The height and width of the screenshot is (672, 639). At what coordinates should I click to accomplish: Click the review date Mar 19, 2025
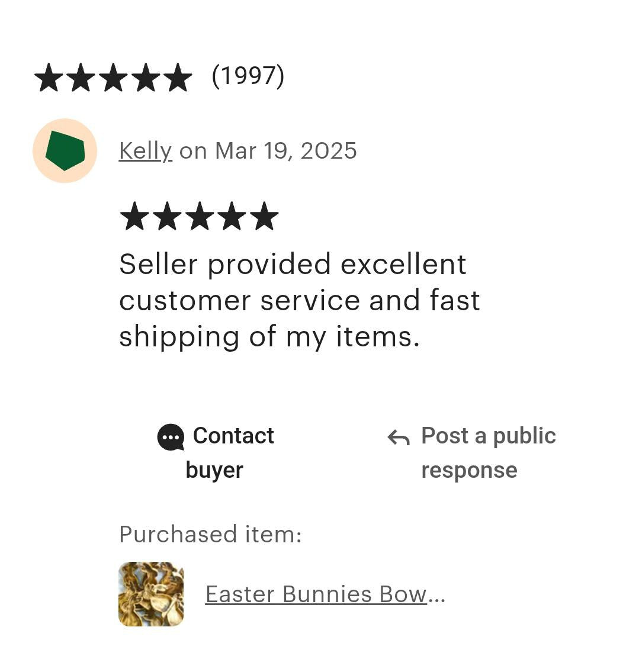pyautogui.click(x=286, y=151)
